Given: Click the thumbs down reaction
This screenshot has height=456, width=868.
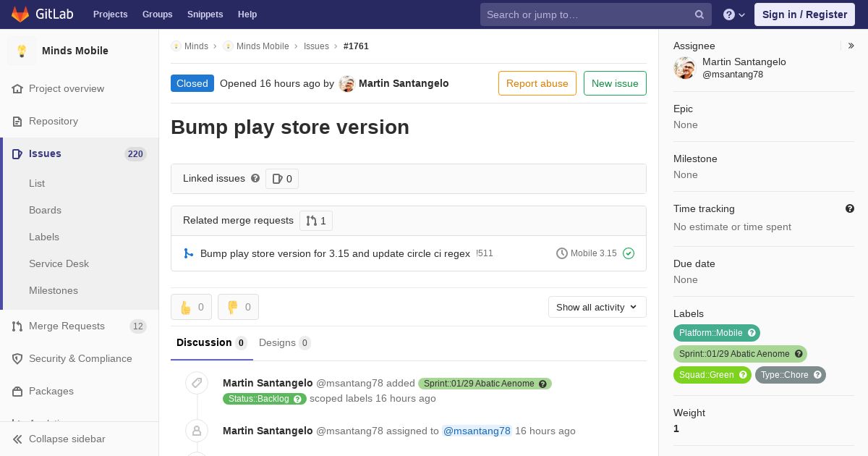Looking at the screenshot, I should 238,307.
